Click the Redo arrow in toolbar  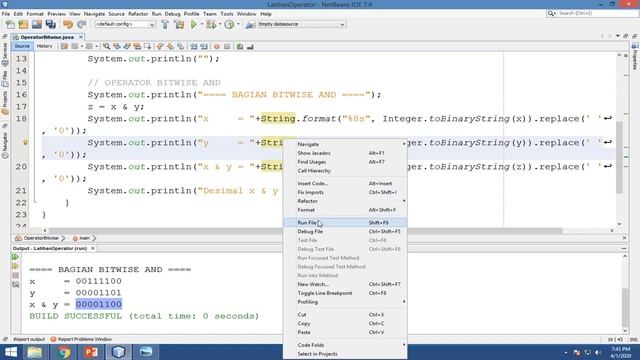tap(82, 24)
